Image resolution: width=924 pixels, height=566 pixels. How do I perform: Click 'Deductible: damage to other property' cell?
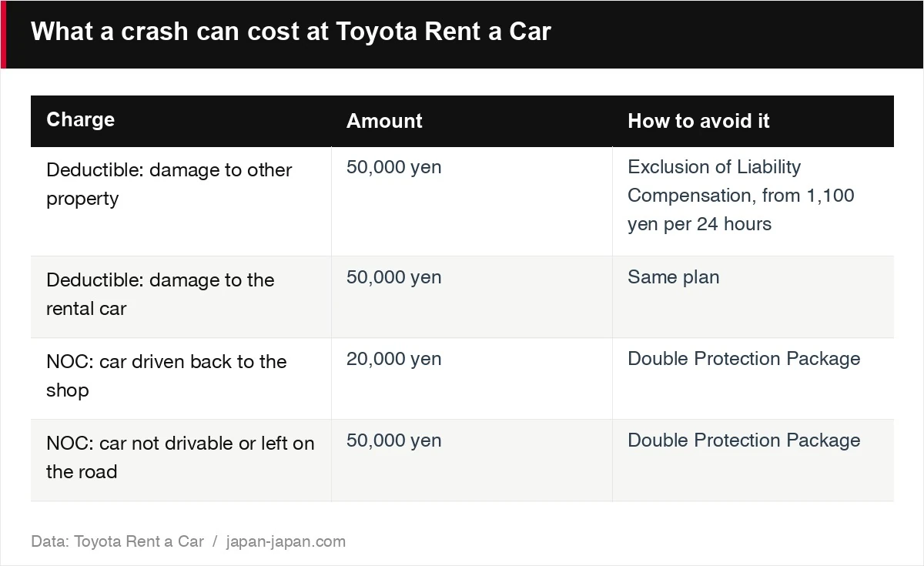(x=181, y=201)
